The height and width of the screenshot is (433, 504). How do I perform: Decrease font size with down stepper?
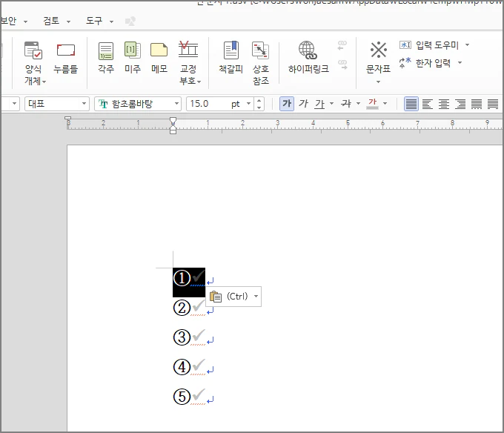pos(259,108)
